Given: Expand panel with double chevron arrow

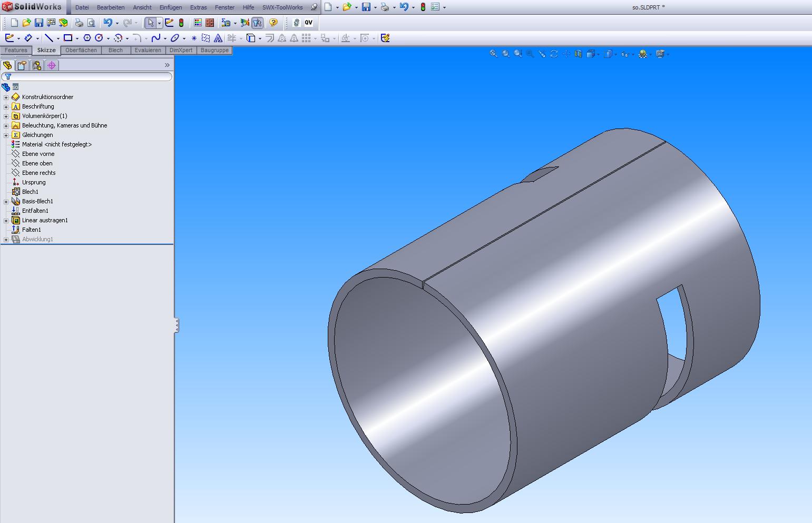Looking at the screenshot, I should 167,65.
